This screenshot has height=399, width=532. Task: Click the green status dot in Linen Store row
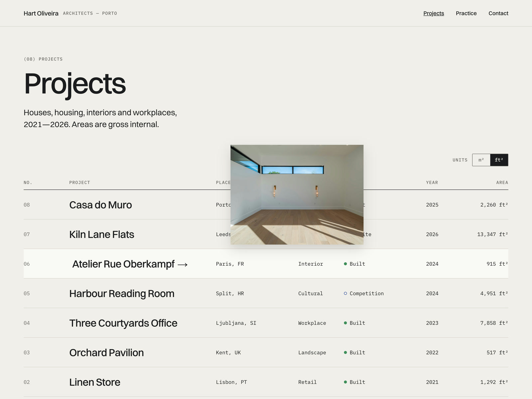345,382
